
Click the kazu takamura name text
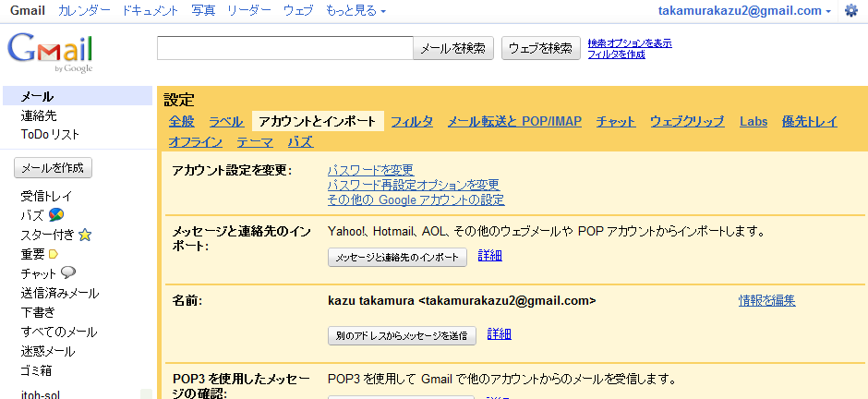coord(371,301)
